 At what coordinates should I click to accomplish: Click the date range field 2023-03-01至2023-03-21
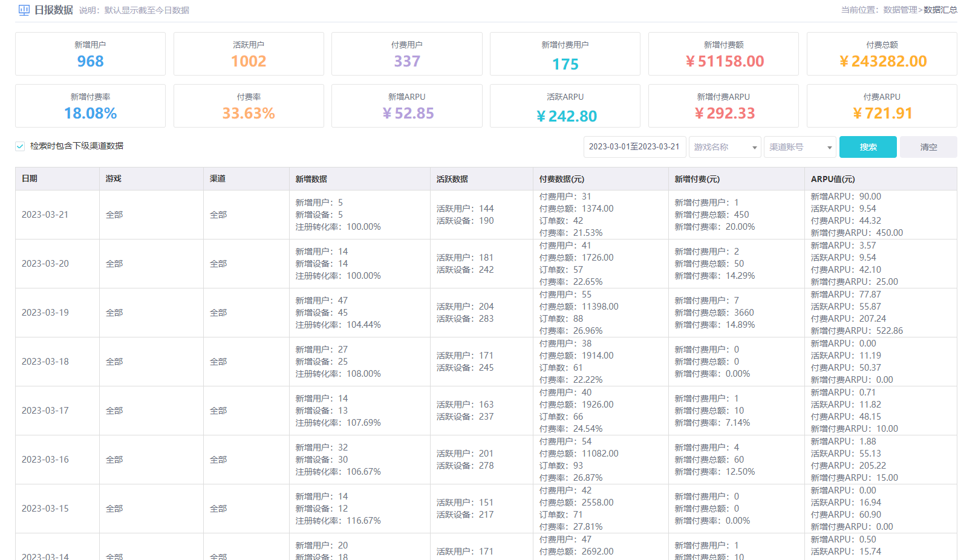(x=634, y=147)
